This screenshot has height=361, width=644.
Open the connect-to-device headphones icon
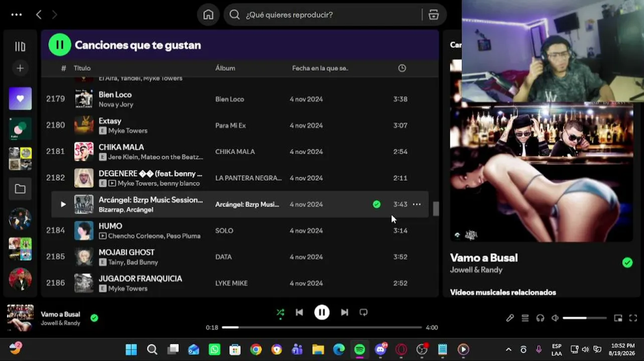pos(540,318)
